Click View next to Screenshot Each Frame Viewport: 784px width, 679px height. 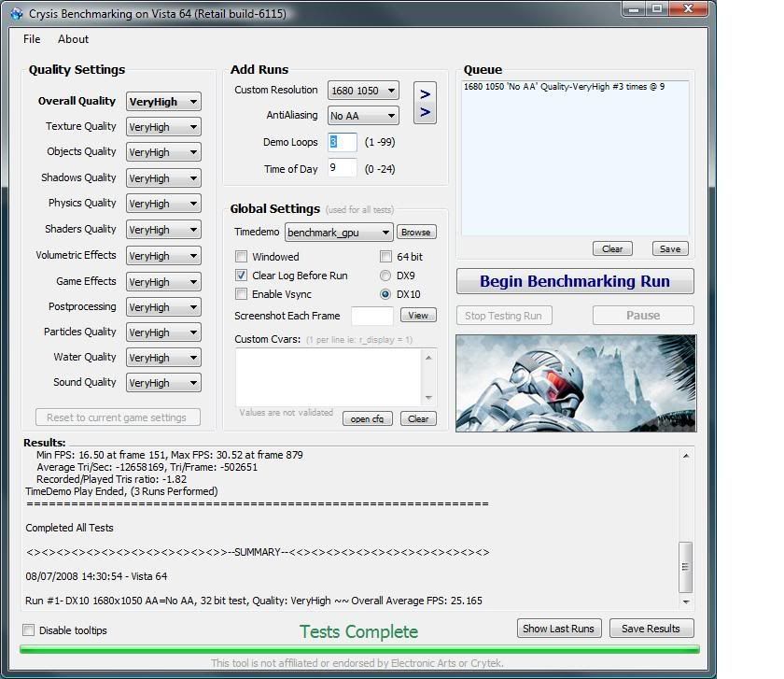(418, 316)
